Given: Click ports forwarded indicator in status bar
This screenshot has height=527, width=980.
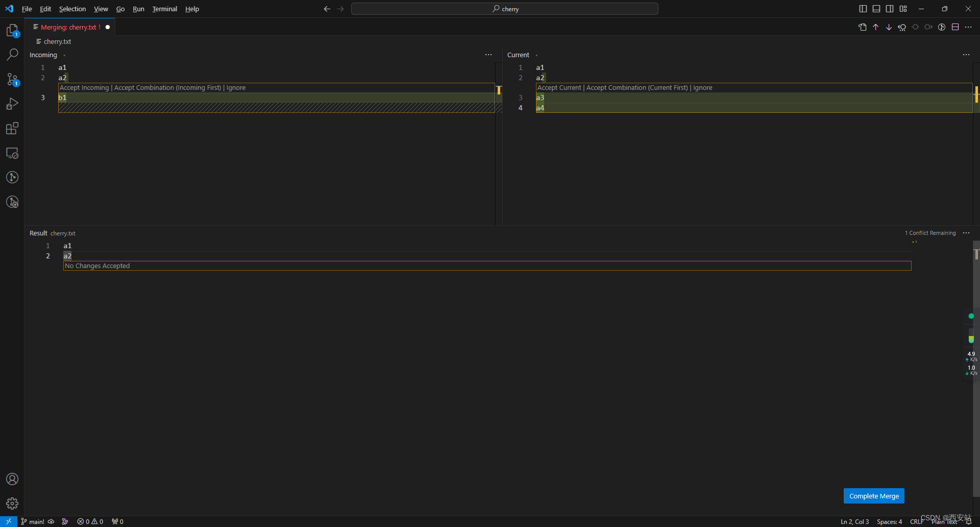Looking at the screenshot, I should click(117, 521).
